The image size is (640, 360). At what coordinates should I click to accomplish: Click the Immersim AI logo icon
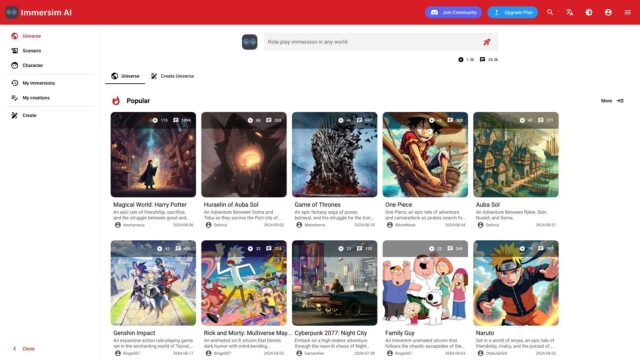pos(11,12)
